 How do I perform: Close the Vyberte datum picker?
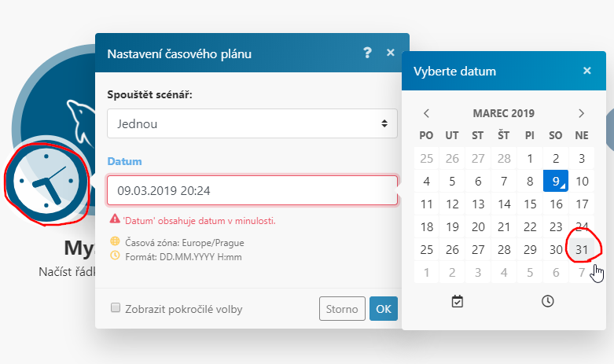586,71
